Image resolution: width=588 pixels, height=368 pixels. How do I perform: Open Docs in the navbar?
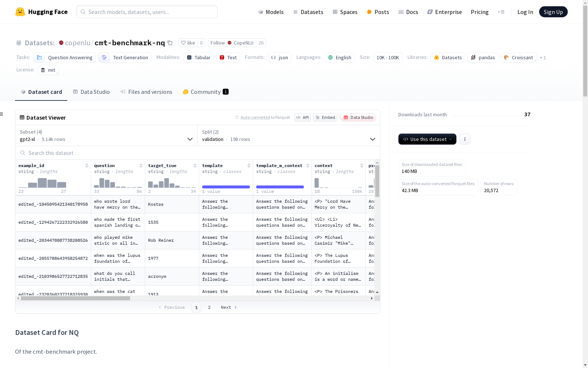408,12
